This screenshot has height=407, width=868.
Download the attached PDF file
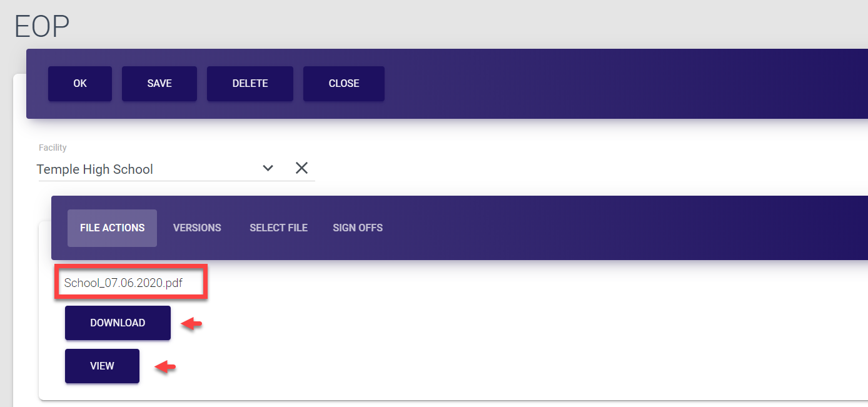[118, 323]
